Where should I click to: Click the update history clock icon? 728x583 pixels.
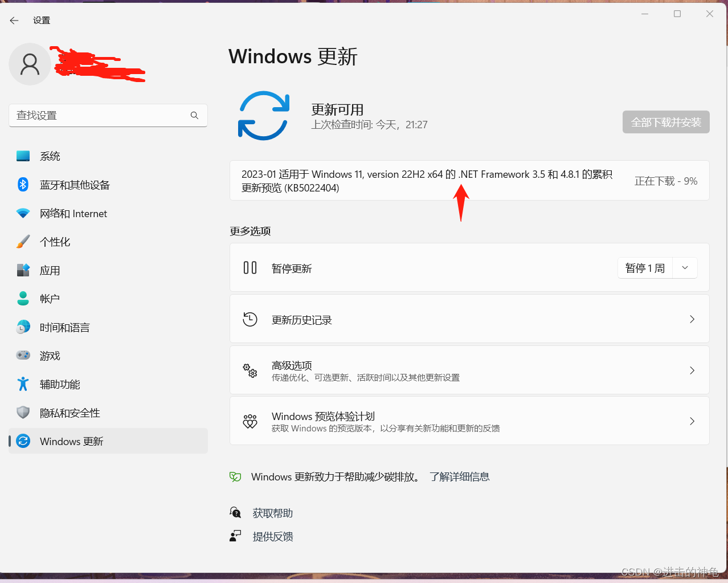point(250,319)
